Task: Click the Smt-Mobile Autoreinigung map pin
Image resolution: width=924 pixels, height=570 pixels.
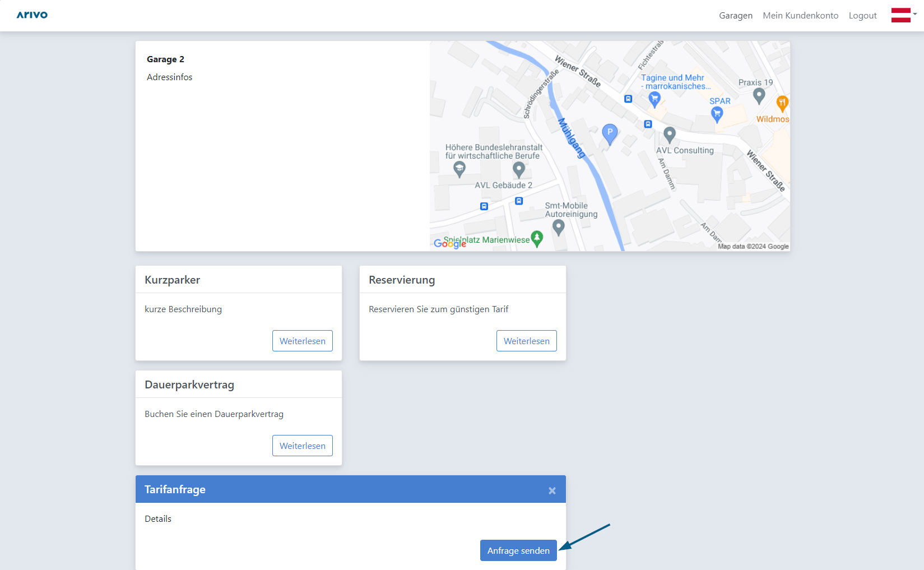Action: tap(558, 227)
